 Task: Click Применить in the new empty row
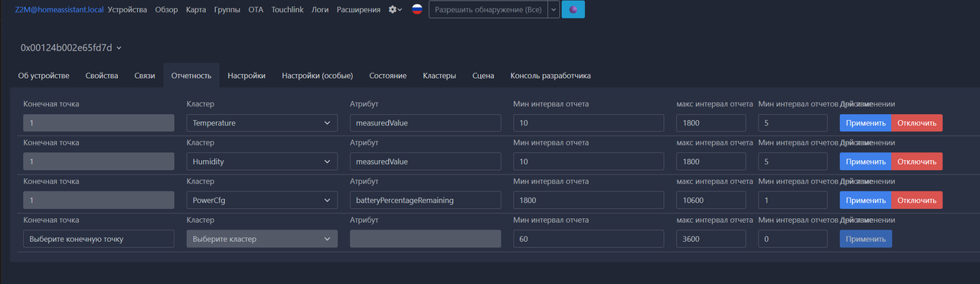tap(865, 239)
